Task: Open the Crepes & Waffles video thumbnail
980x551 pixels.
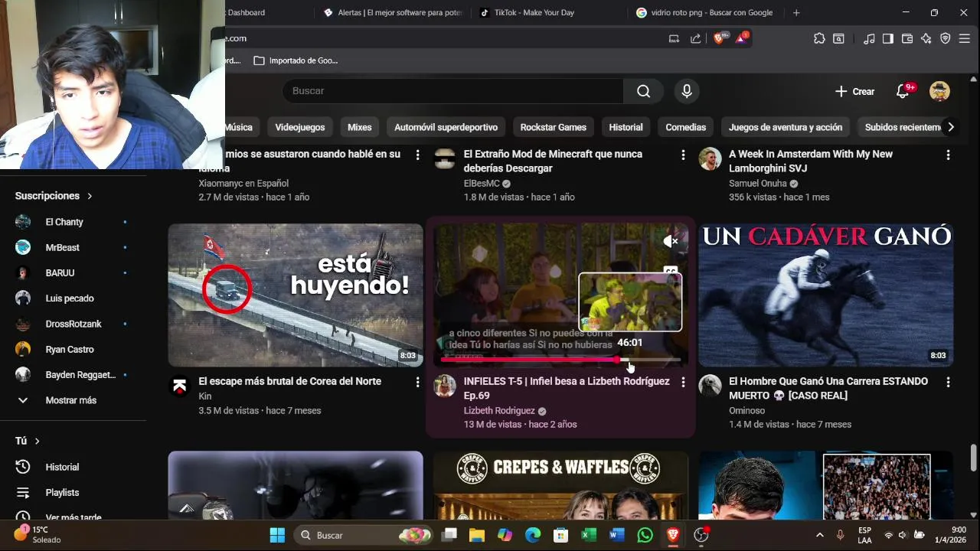Action: (x=560, y=485)
